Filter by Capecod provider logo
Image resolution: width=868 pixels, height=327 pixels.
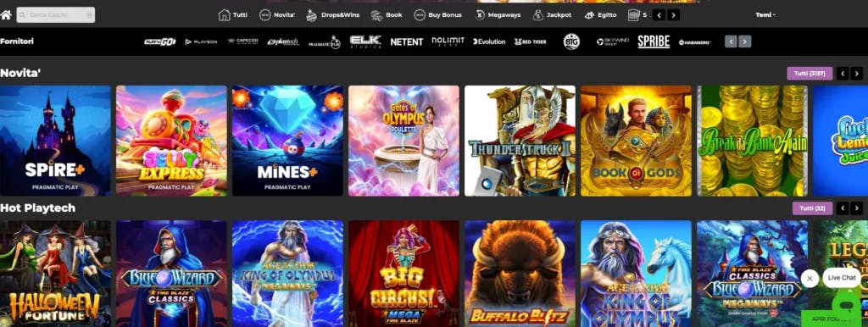coord(242,42)
